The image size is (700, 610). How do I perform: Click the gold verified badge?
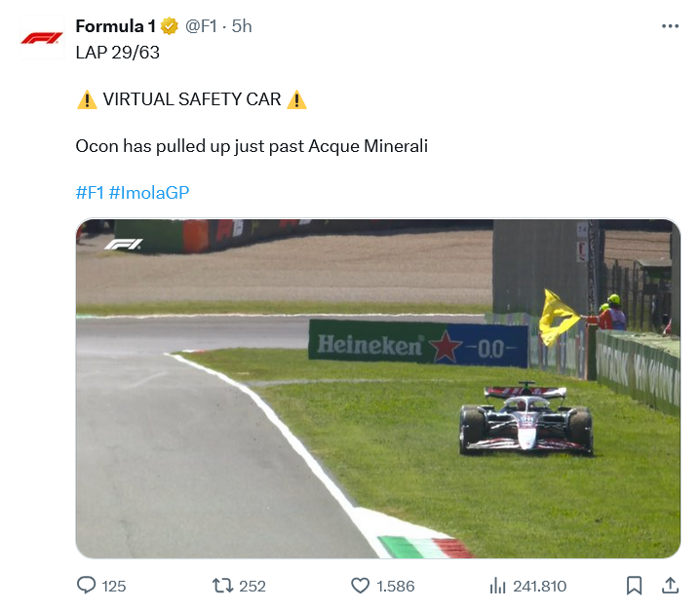coord(170,26)
